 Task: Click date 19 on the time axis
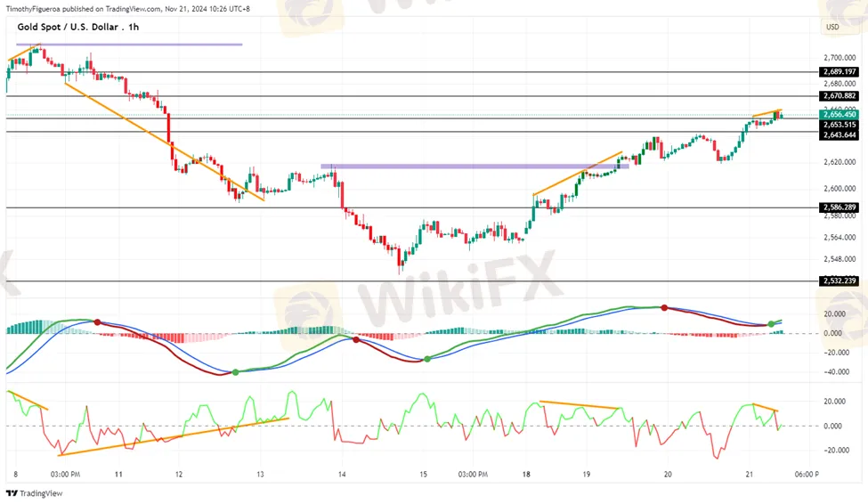586,474
